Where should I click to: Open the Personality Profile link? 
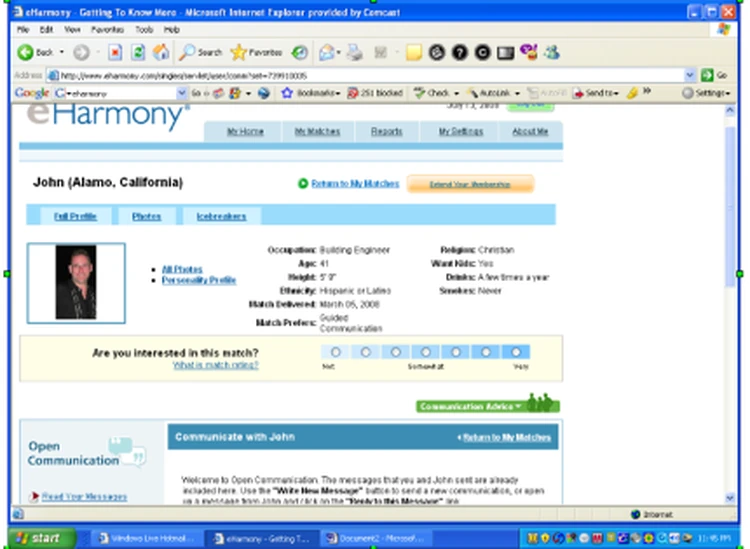click(x=199, y=280)
